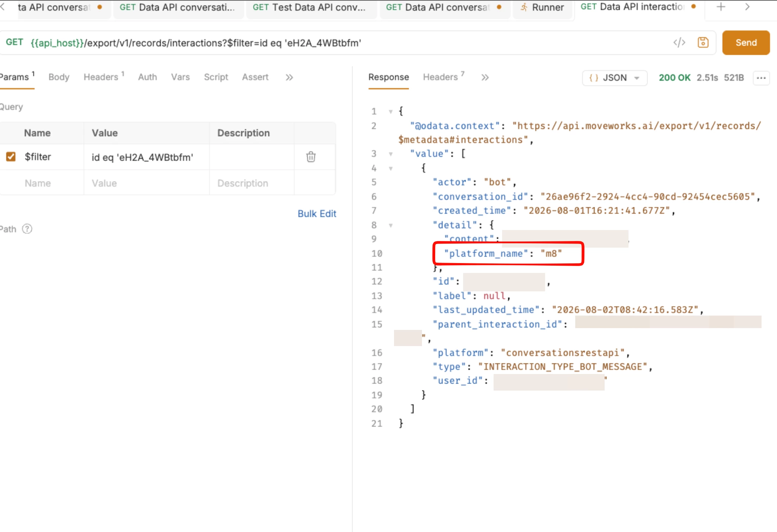Switch to Data API interactio tab
The width and height of the screenshot is (777, 532).
pyautogui.click(x=639, y=7)
